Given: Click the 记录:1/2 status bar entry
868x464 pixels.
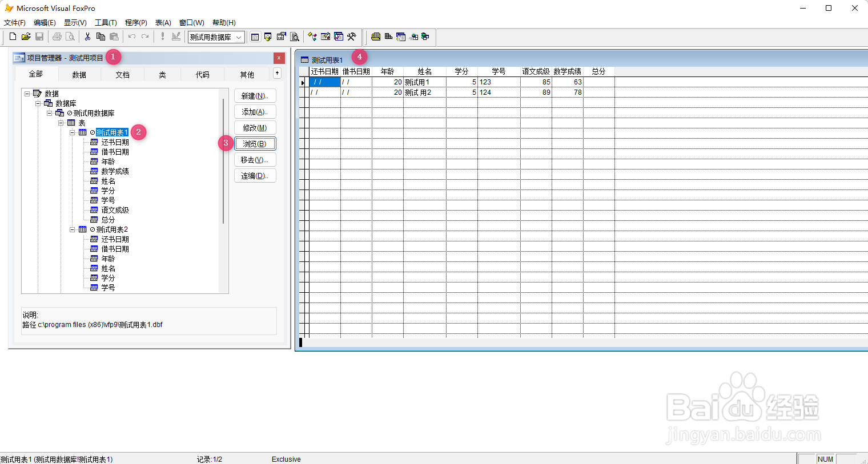Looking at the screenshot, I should (210, 459).
